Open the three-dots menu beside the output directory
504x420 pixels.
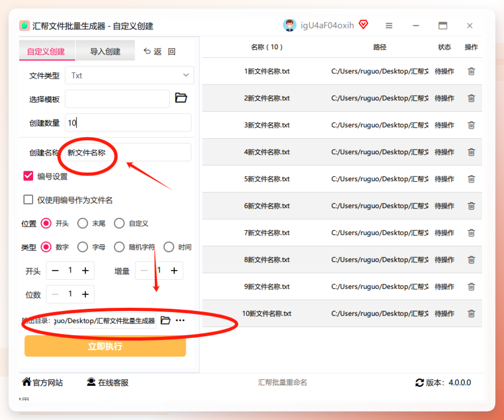coord(180,320)
